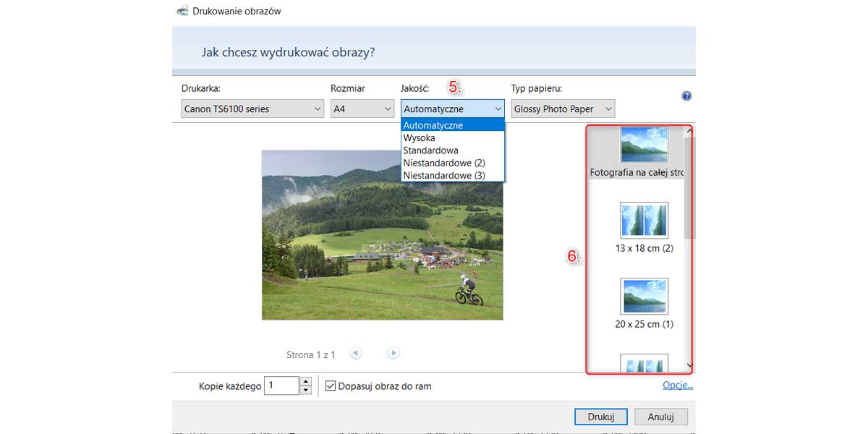868x434 pixels.
Task: Open the Drukarka printer dropdown
Action: point(252,109)
